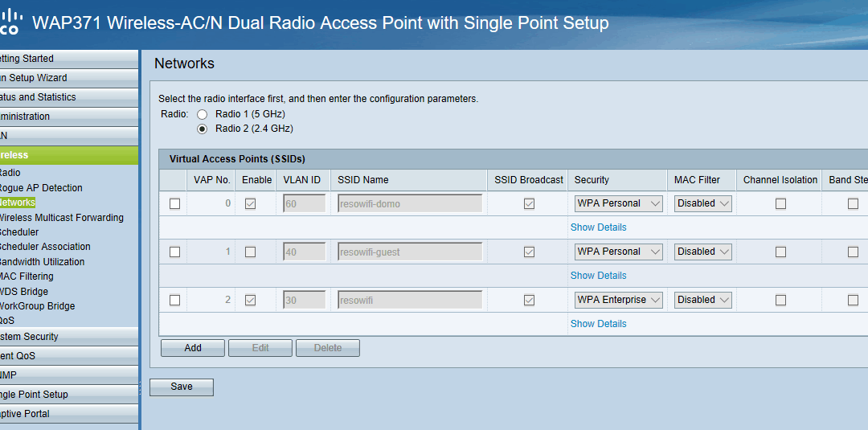Image resolution: width=868 pixels, height=430 pixels.
Task: Click Add button under SSID table
Action: 193,348
